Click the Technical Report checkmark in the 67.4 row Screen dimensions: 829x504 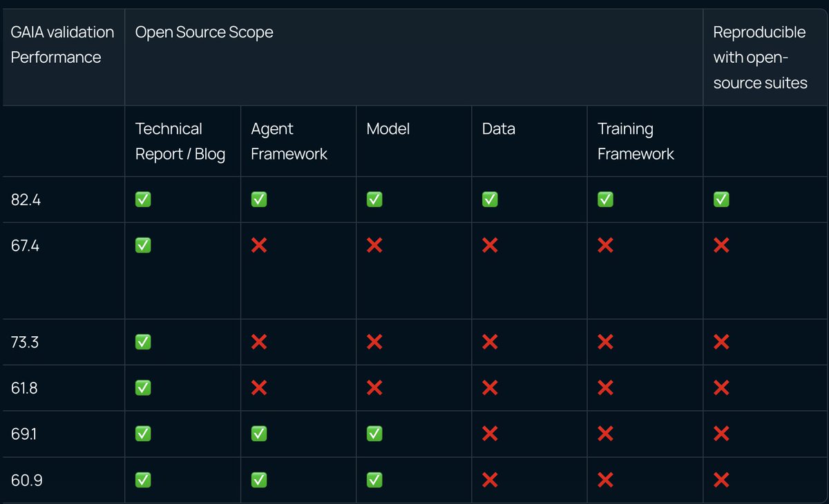pos(143,245)
